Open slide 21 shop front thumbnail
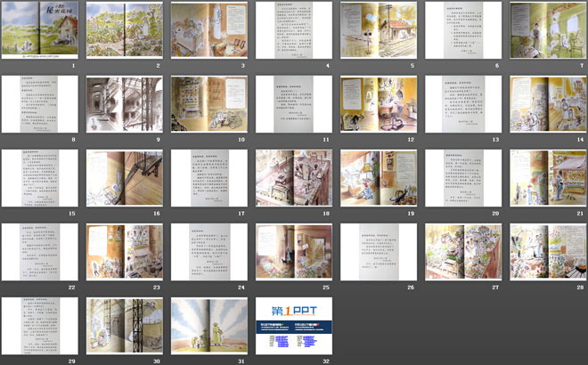Viewport: 588px width, 365px height. coord(548,178)
